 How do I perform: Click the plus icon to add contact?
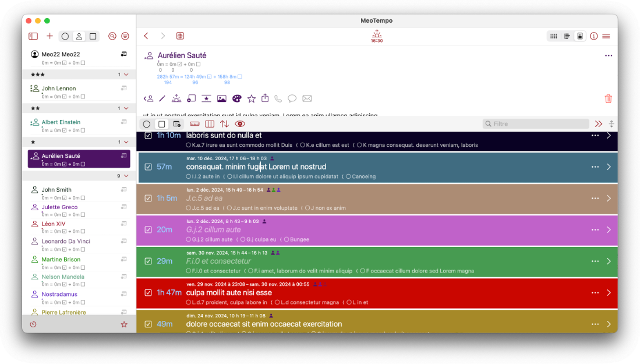coord(49,36)
